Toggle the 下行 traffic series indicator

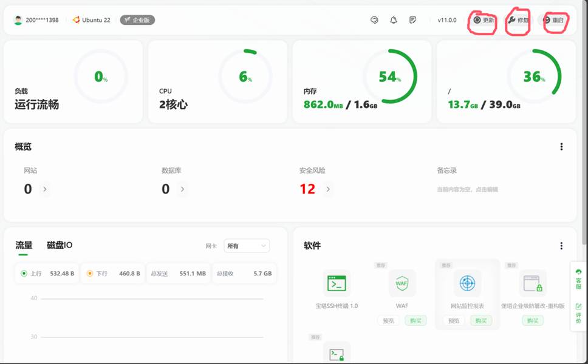pos(90,274)
